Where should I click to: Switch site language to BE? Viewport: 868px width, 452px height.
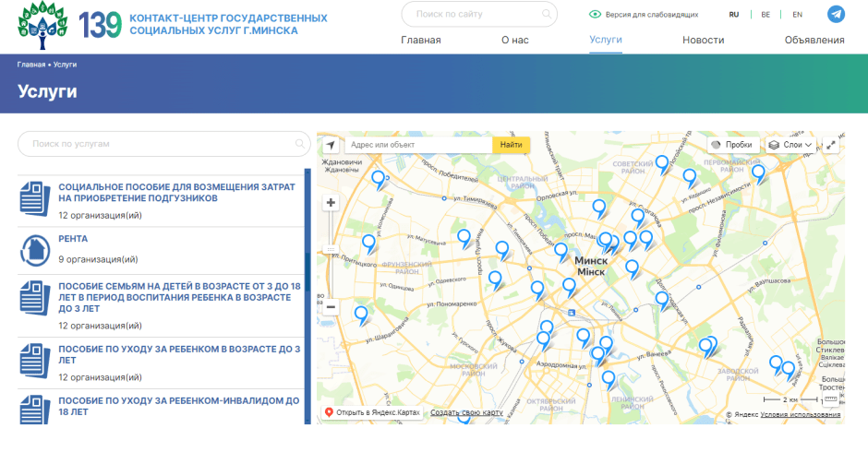pyautogui.click(x=766, y=15)
